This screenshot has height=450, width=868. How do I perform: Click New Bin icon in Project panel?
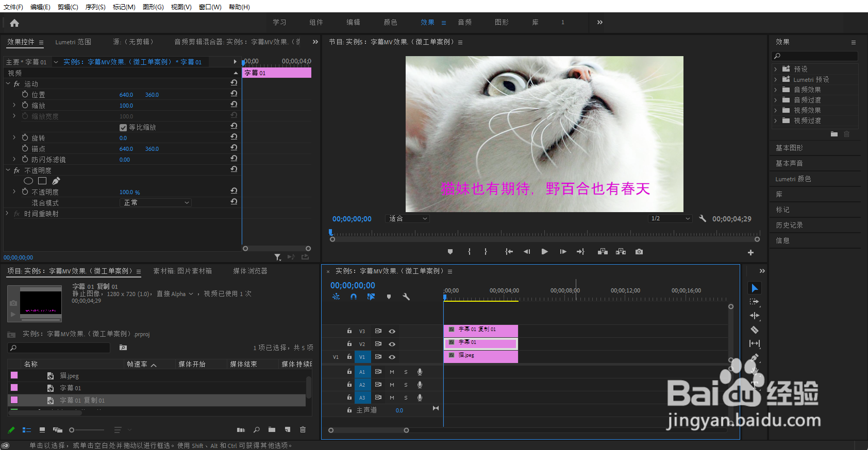point(272,429)
